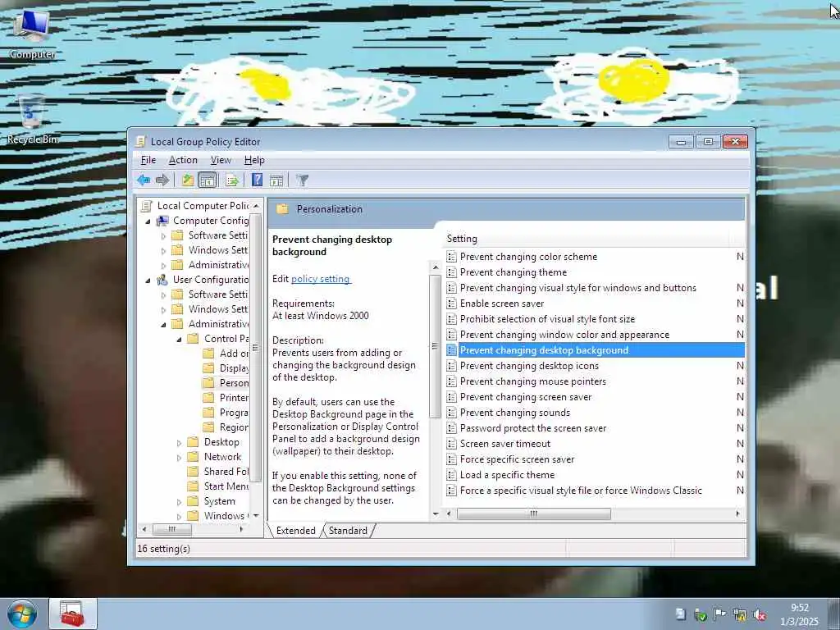
Task: Open the Help toolbar question-mark icon
Action: 257,180
